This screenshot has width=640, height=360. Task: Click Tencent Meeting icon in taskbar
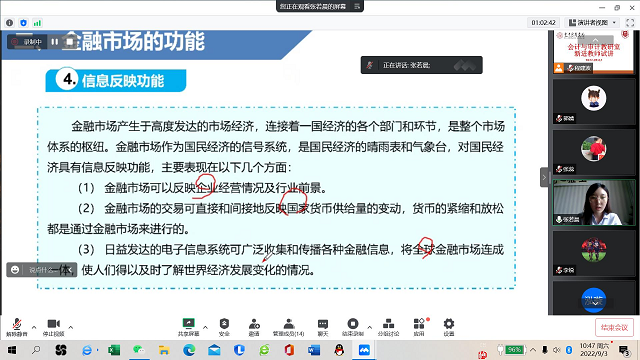coord(364,350)
